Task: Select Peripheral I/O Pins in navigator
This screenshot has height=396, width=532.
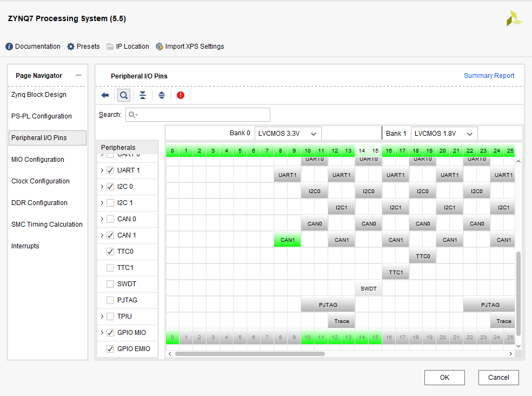Action: point(48,138)
